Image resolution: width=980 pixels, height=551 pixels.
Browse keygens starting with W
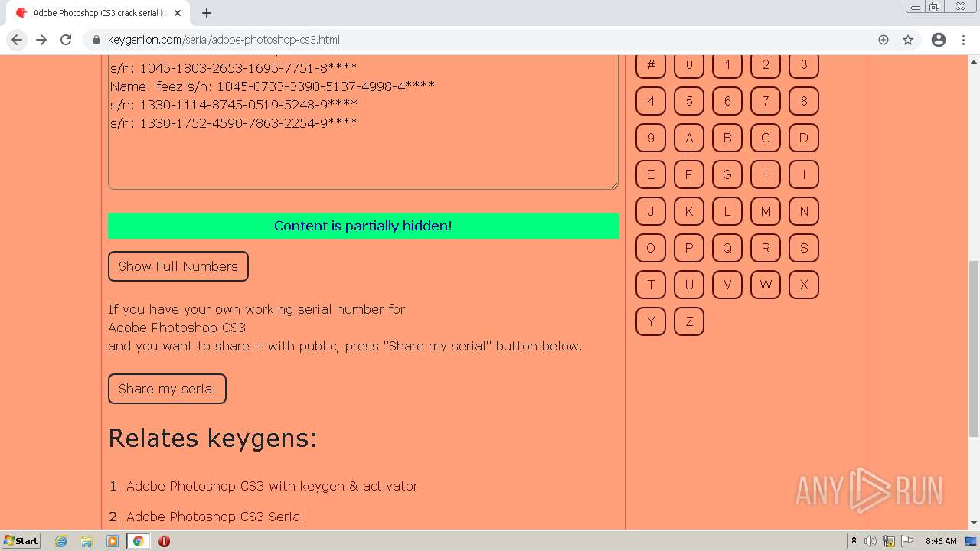(x=766, y=285)
